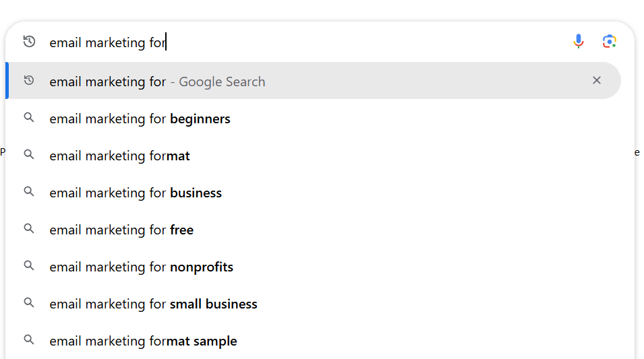Click history icon beside highlighted Google Search suggestion
Screen dimensions: 644x359
tap(29, 80)
